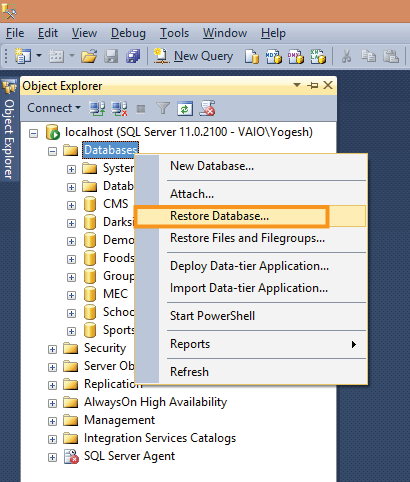This screenshot has width=410, height=482.
Task: Click the Paste clipboard icon
Action: tap(391, 56)
